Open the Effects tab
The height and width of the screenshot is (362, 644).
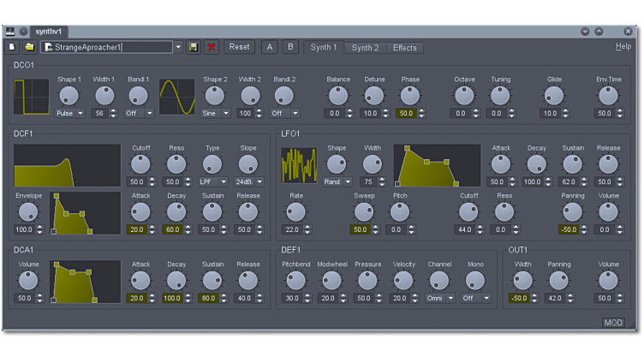point(405,48)
